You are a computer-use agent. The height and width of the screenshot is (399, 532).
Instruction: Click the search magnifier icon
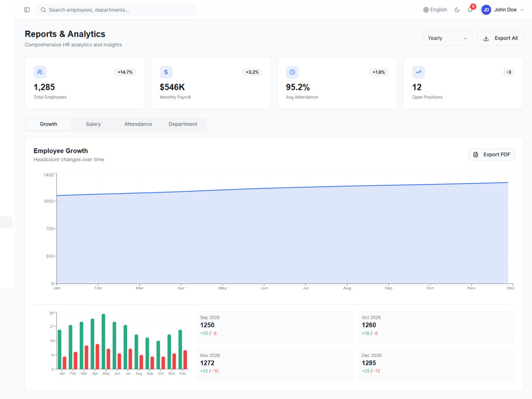pyautogui.click(x=43, y=10)
